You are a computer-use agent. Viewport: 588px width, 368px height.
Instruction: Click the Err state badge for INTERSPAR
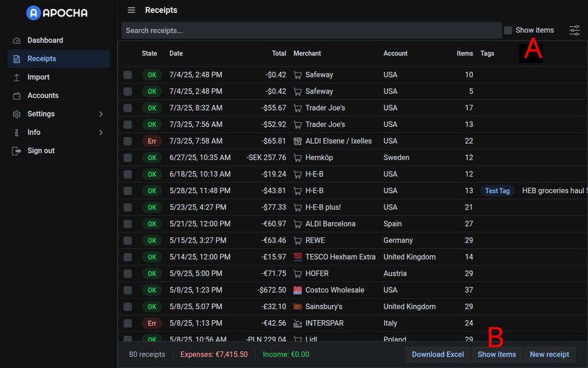pos(152,323)
